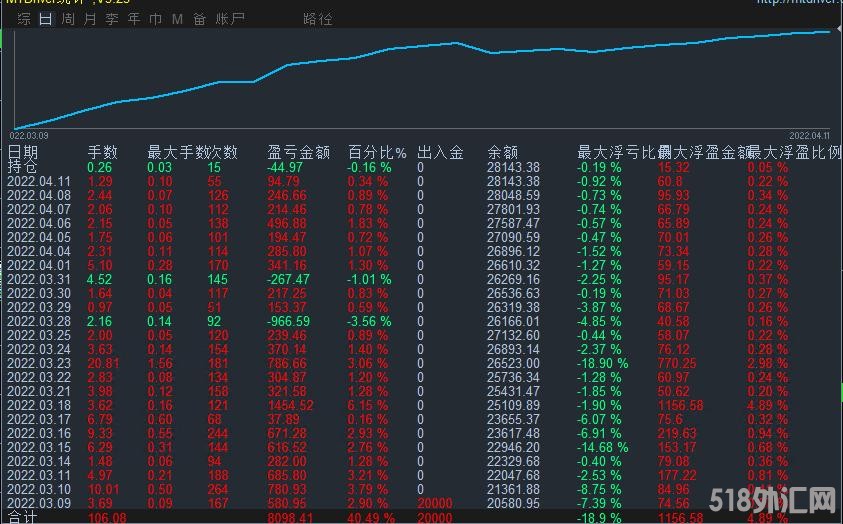Select the 2022.03.23 date row
Viewport: 843px width, 524px height.
point(39,363)
